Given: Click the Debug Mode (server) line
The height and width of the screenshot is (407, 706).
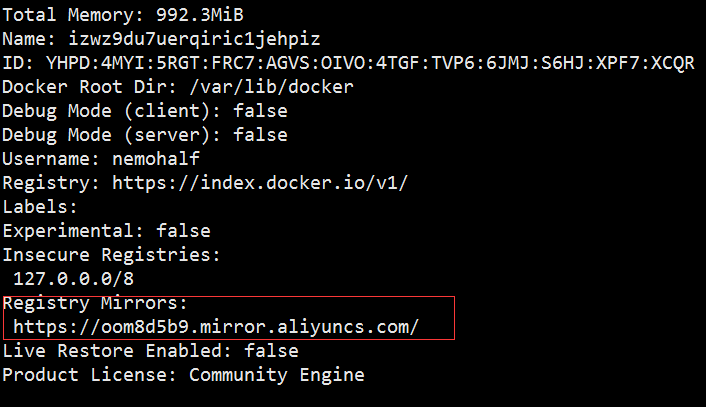Looking at the screenshot, I should [144, 135].
